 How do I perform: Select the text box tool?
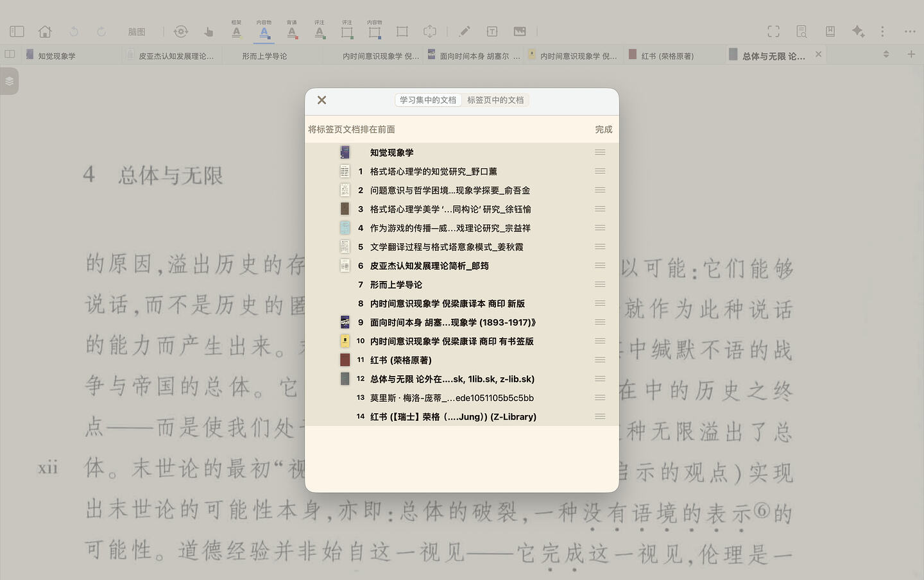click(492, 31)
